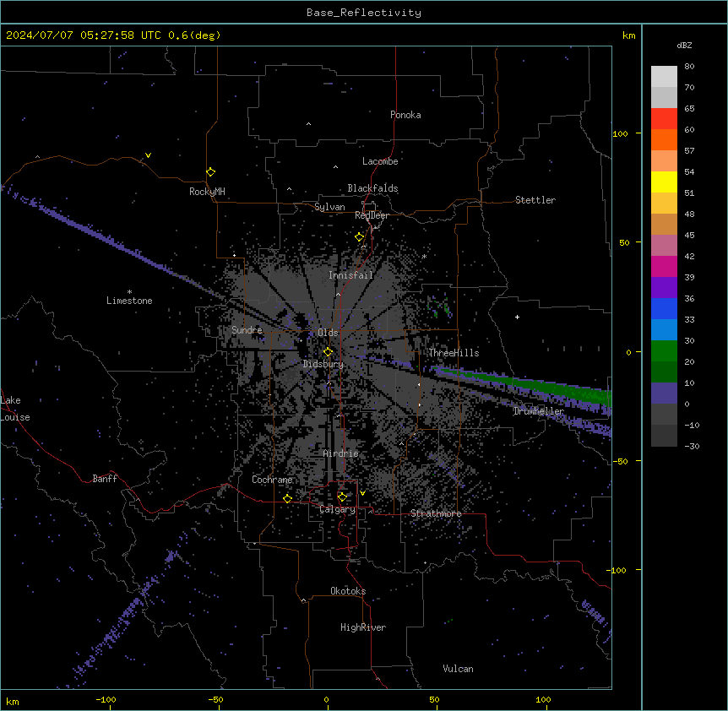Viewport: 728px width, 711px height.
Task: Select the indigo 0-10 dBZ legend swatch
Action: point(664,393)
